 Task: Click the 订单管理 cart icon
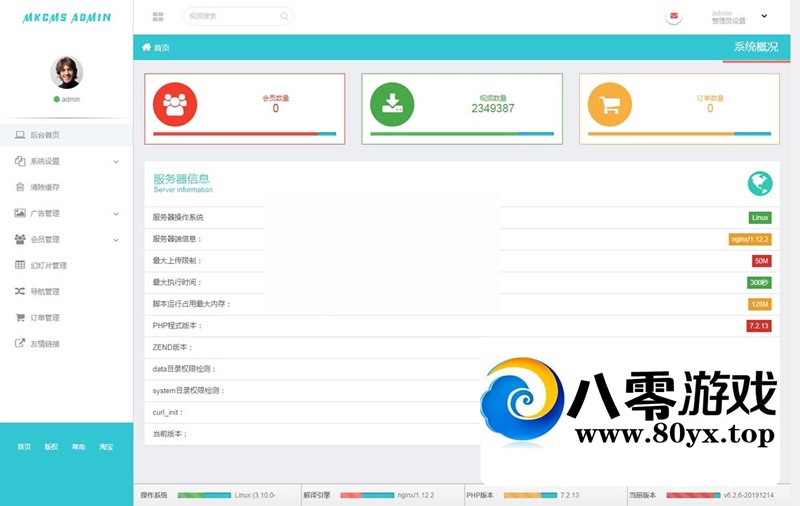[x=20, y=317]
